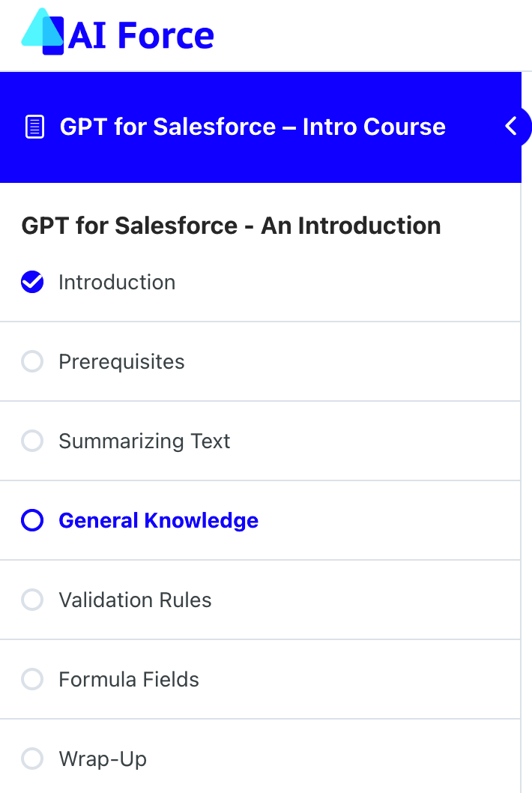Open the Prerequisites lesson
Image resolution: width=532 pixels, height=793 pixels.
point(121,362)
